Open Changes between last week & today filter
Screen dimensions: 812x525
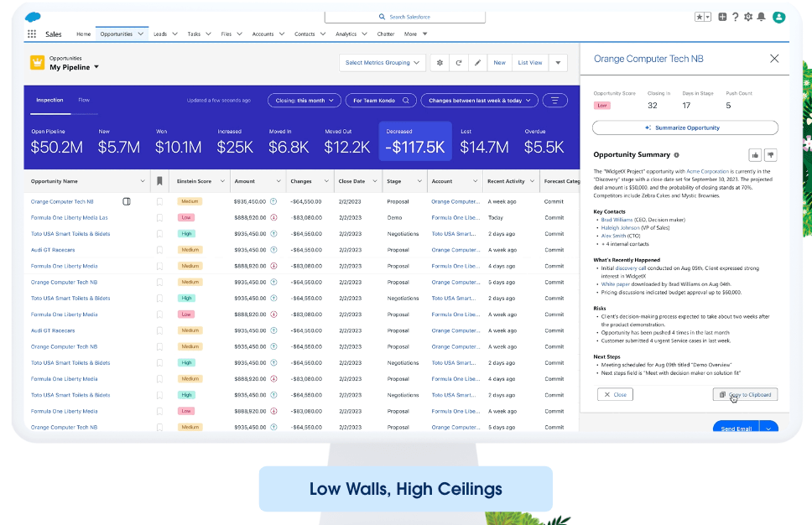(480, 101)
